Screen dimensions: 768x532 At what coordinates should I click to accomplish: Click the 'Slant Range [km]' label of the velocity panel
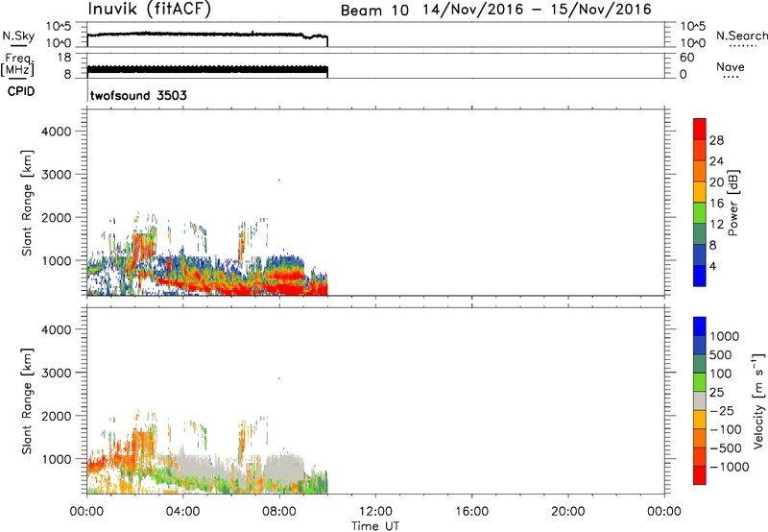27,401
